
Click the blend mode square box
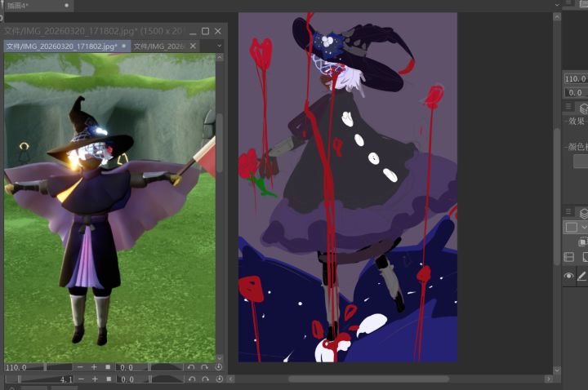[x=571, y=228]
